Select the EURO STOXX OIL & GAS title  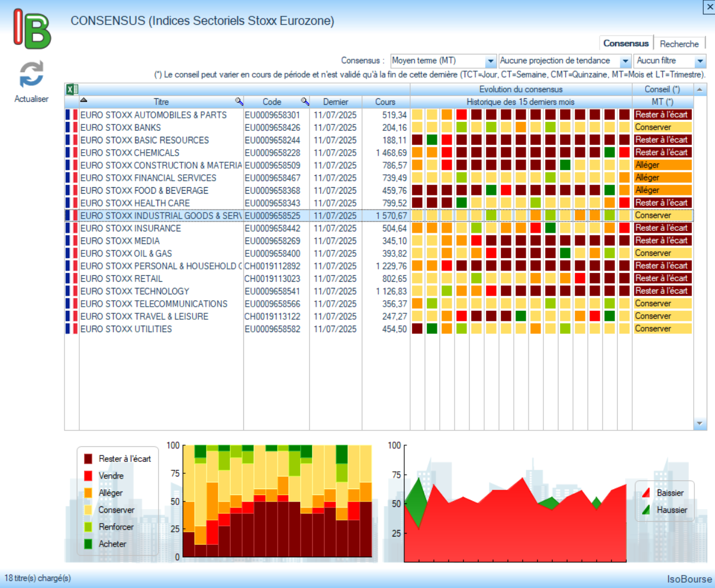click(x=126, y=253)
